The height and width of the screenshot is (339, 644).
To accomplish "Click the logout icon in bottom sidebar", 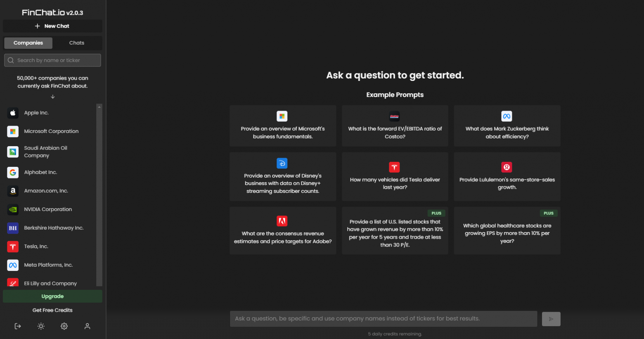I will 18,326.
